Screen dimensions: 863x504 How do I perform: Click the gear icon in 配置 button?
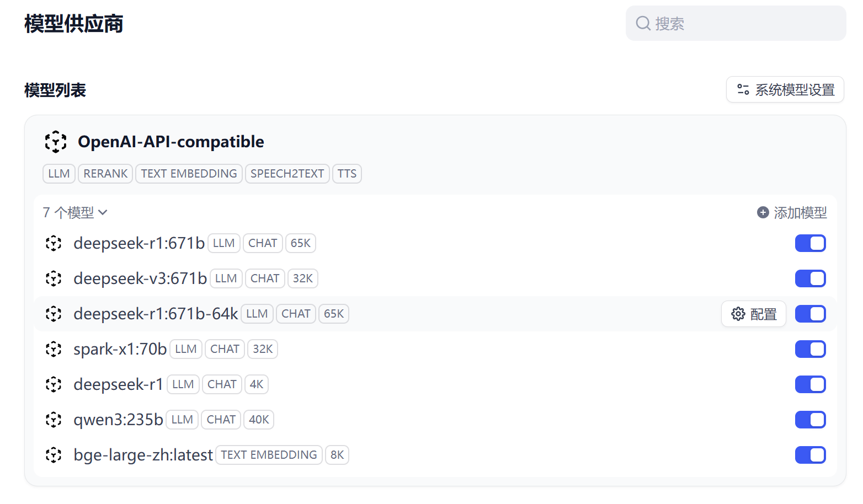[738, 314]
